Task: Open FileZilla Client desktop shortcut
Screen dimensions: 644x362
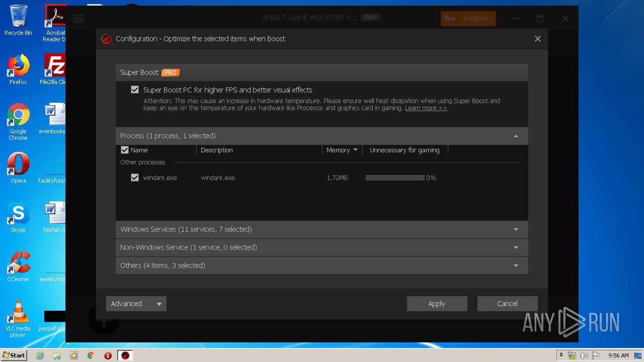Action: 53,69
